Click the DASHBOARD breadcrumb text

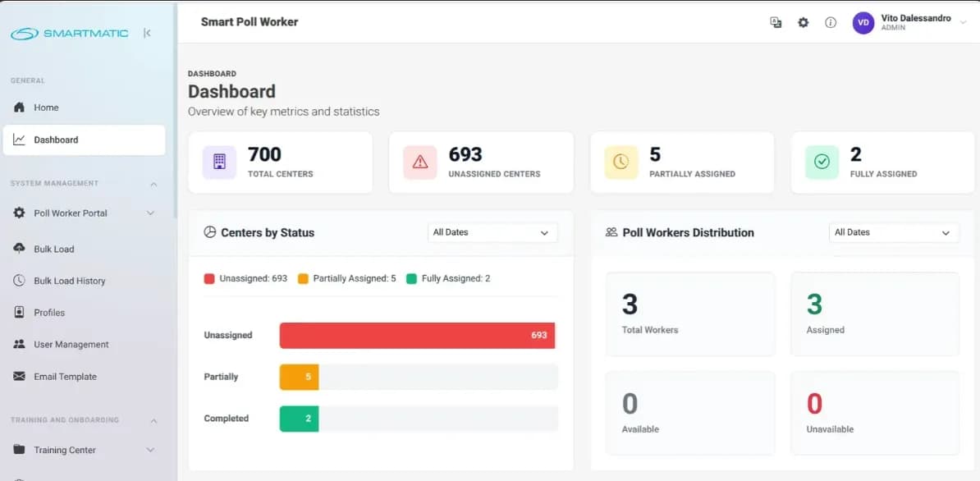pos(212,74)
